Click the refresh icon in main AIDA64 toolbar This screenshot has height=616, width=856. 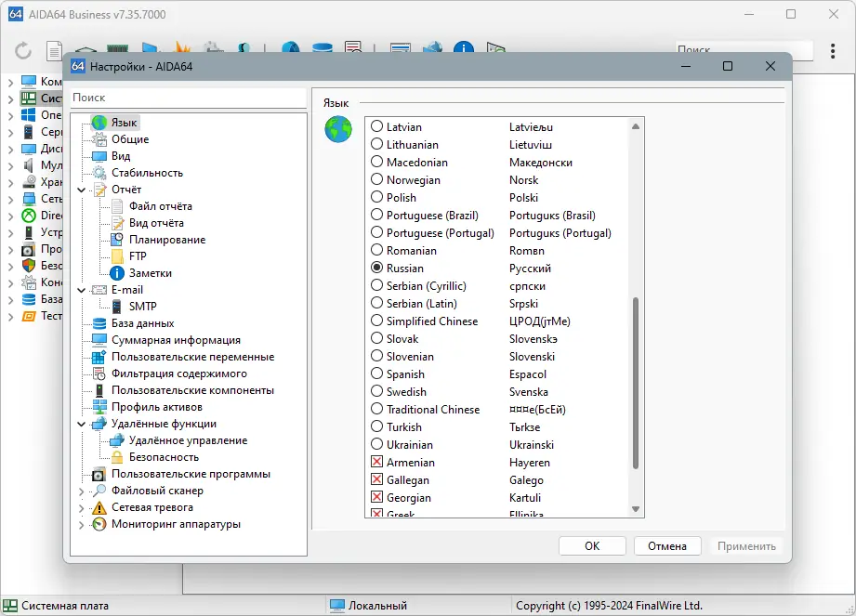pos(23,51)
